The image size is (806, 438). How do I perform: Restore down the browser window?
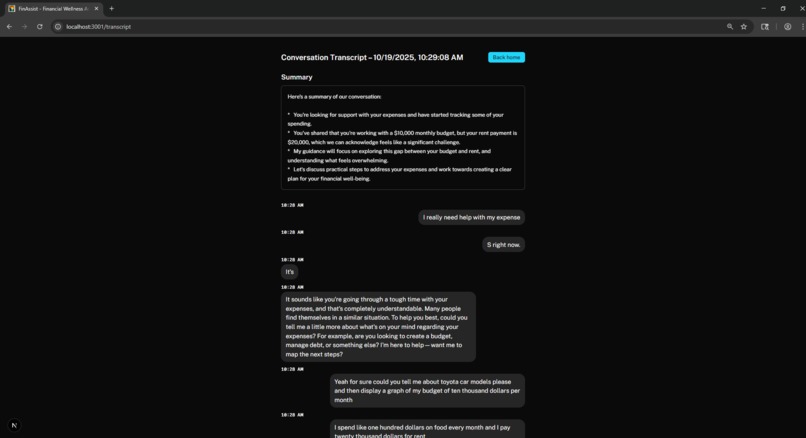click(783, 9)
